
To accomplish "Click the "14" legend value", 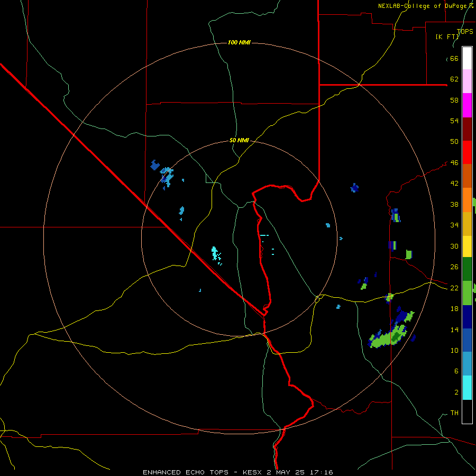I will (454, 329).
